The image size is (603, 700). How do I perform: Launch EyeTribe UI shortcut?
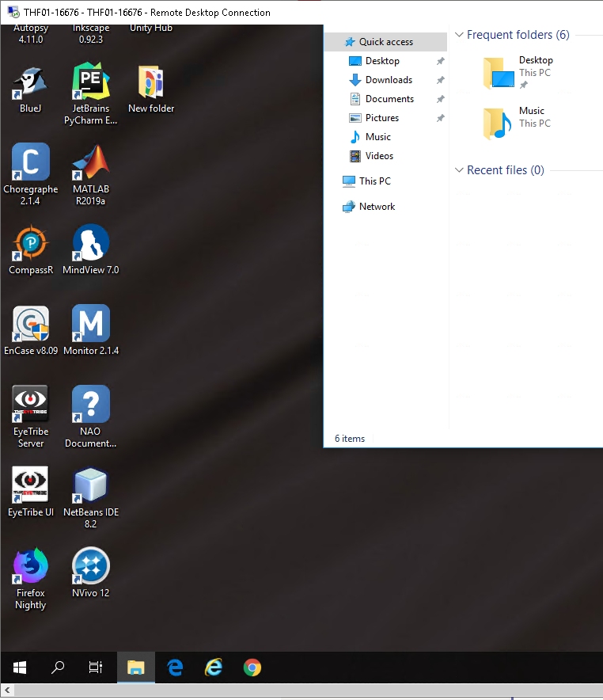pyautogui.click(x=30, y=492)
